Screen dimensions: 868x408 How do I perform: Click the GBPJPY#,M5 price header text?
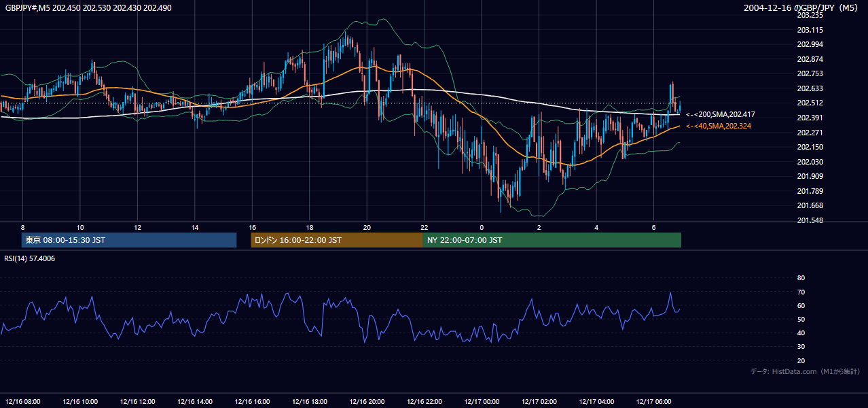point(89,7)
